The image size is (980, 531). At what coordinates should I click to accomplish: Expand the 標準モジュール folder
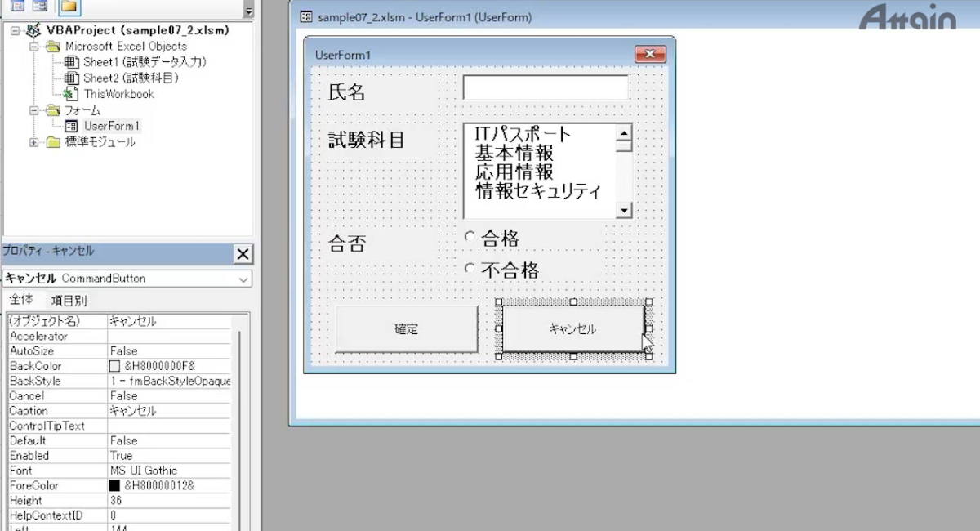pyautogui.click(x=33, y=142)
